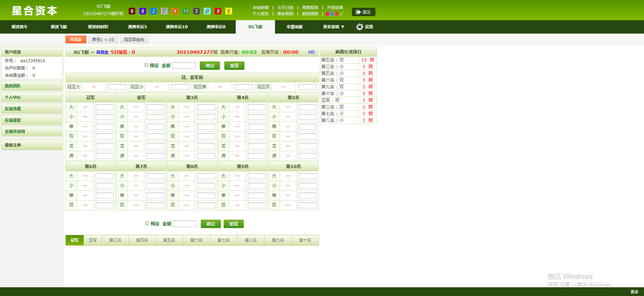Focus the 冠亚大 bet amount field
The width and height of the screenshot is (644, 296).
[117, 87]
